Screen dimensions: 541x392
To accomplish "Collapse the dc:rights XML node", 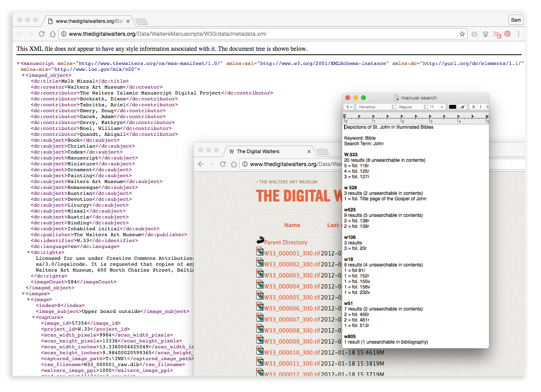I will (x=28, y=252).
